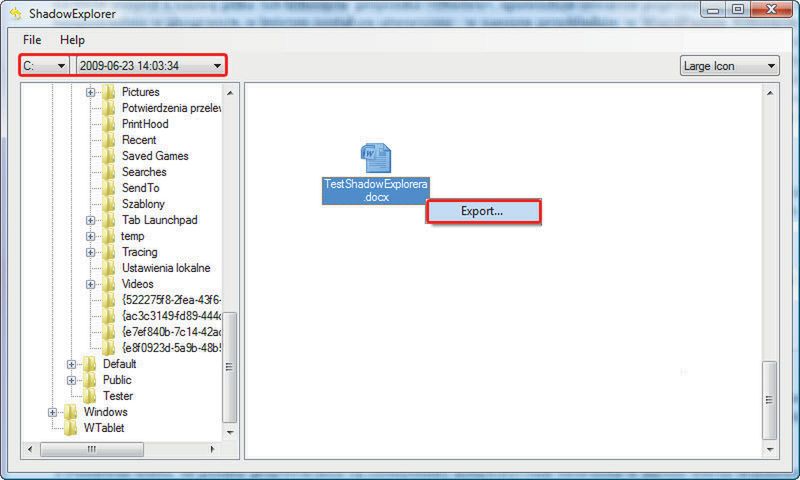Expand the Videos folder node
Image resolution: width=800 pixels, height=480 pixels.
(x=90, y=284)
